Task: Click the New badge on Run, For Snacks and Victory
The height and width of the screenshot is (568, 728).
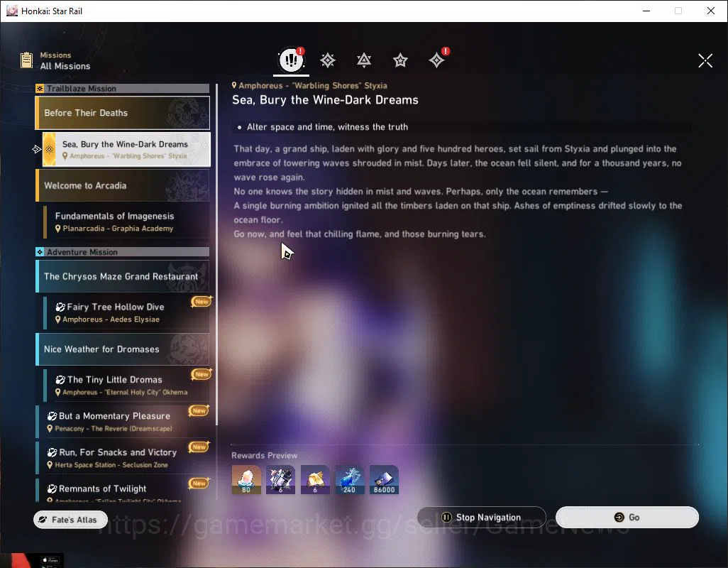Action: click(x=199, y=447)
